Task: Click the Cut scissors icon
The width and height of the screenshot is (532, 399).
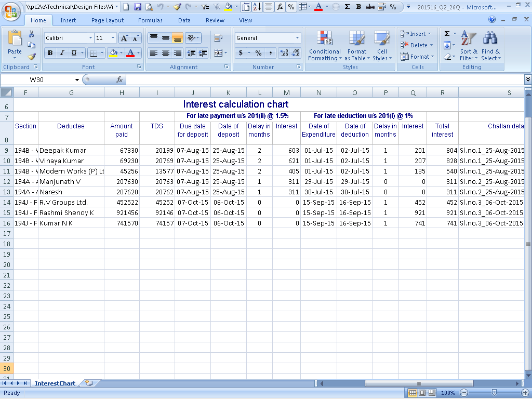Action: 32,34
